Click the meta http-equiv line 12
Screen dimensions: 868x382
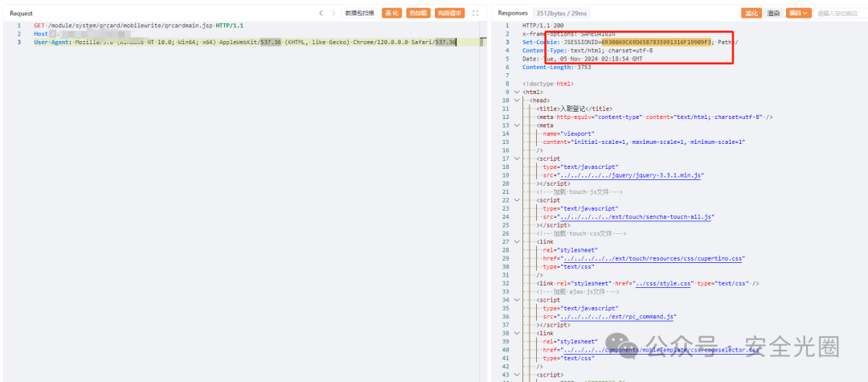click(x=654, y=117)
